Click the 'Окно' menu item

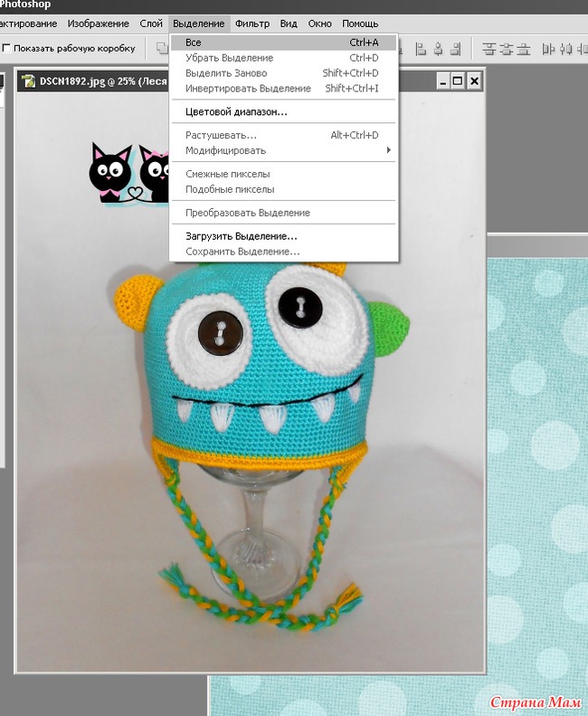click(319, 23)
